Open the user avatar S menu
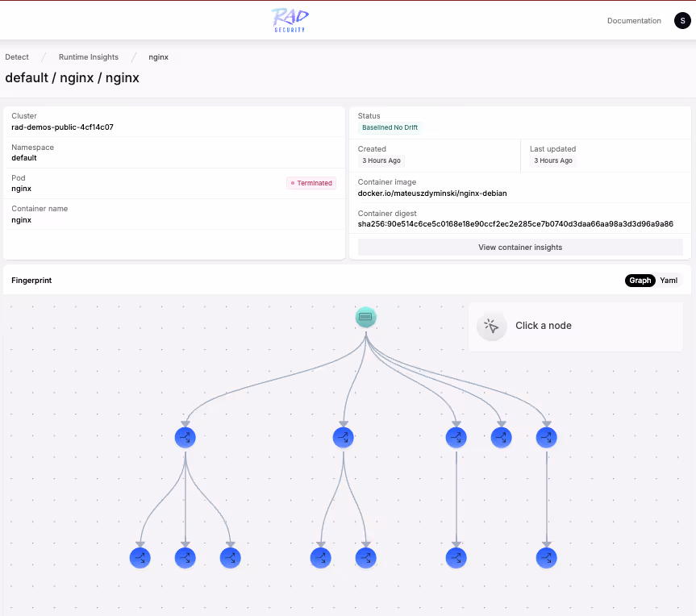Viewport: 696px width, 616px height. coord(682,20)
